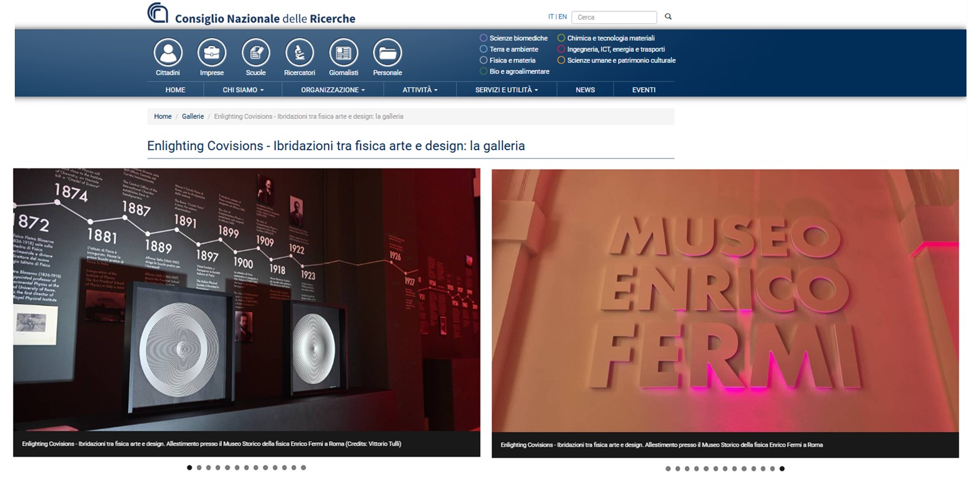This screenshot has height=483, width=980.
Task: Expand the ATTIVITÀ dropdown menu
Action: [x=420, y=90]
